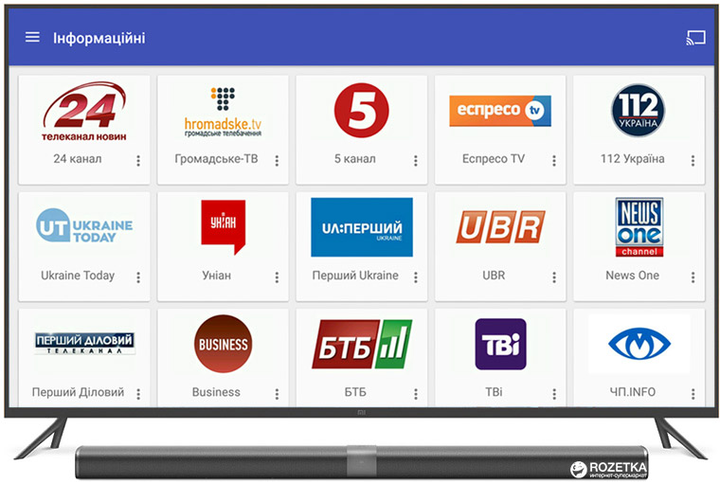Click the 112 Україна label
Viewport: 720px width, 482px height.
click(x=632, y=159)
